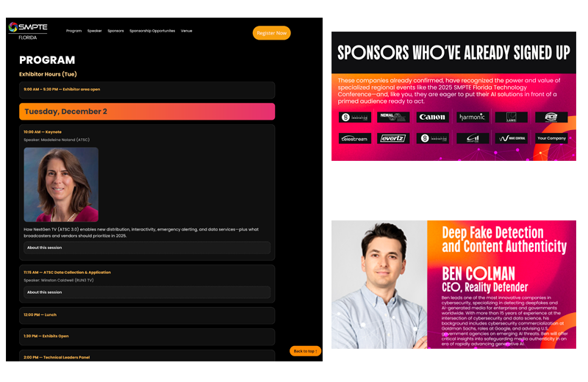Select the Your Company placeholder tile
The width and height of the screenshot is (588, 382).
coord(551,138)
